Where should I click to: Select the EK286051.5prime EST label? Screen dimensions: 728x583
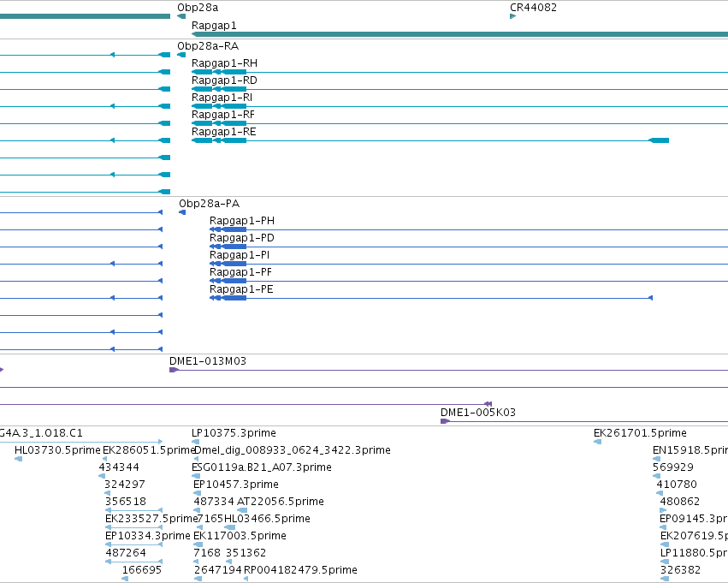[x=149, y=450]
